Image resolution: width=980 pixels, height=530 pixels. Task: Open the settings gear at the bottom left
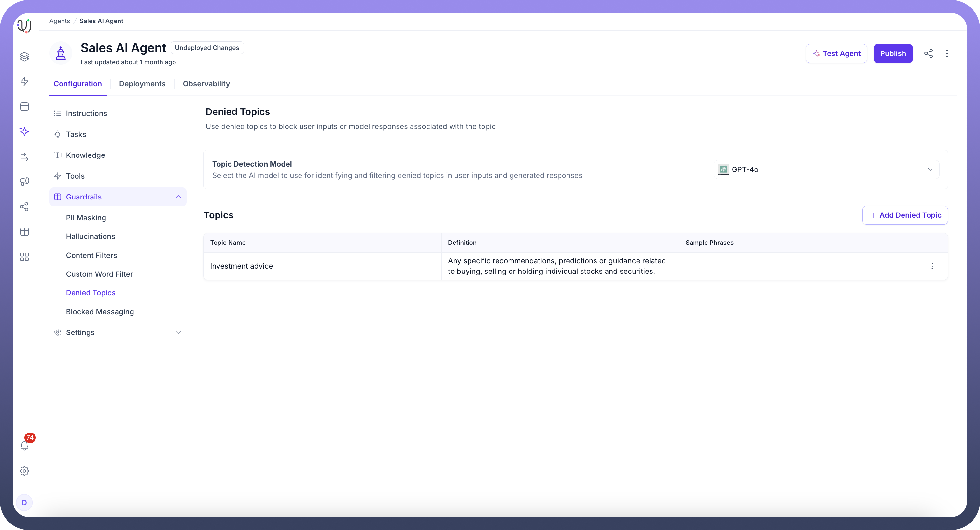pyautogui.click(x=24, y=471)
